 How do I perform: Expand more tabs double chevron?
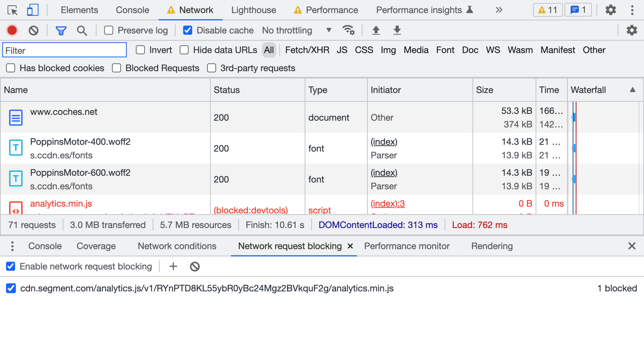[499, 10]
